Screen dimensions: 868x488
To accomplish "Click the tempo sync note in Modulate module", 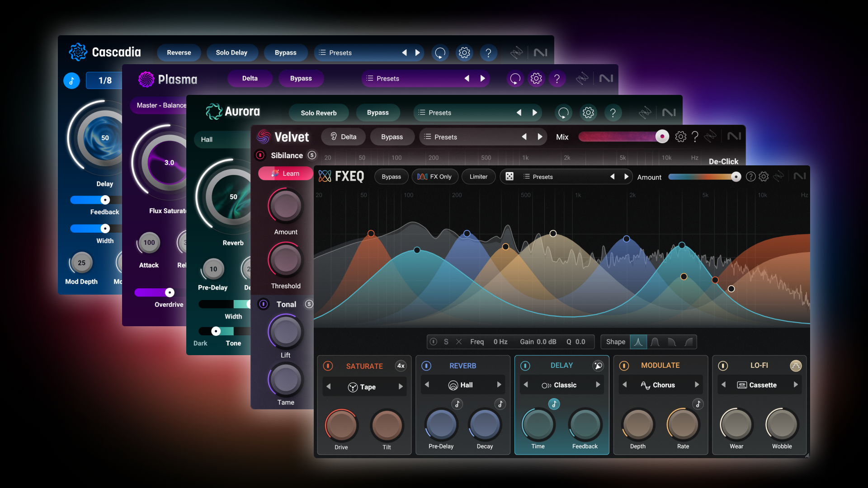I will [x=698, y=404].
